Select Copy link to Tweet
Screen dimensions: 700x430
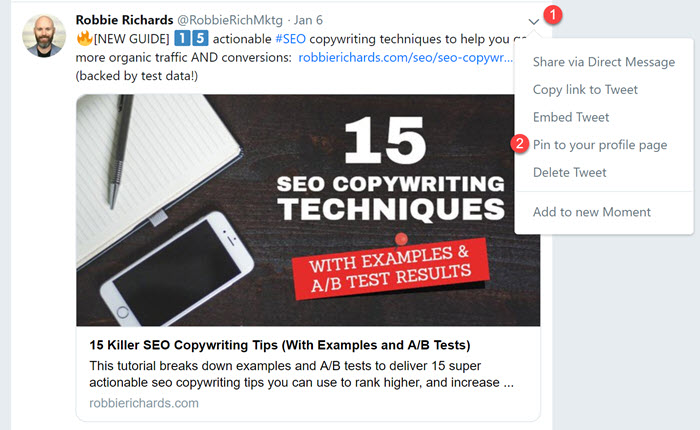coord(585,90)
